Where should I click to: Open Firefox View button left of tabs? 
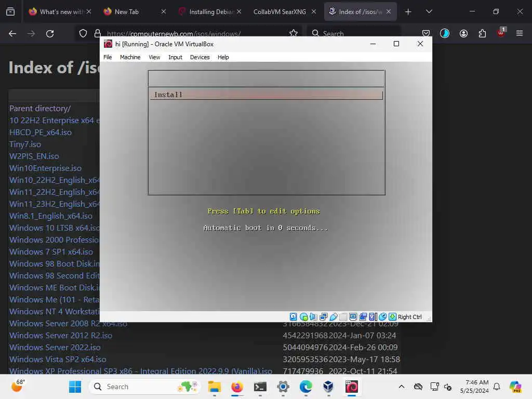coord(10,11)
